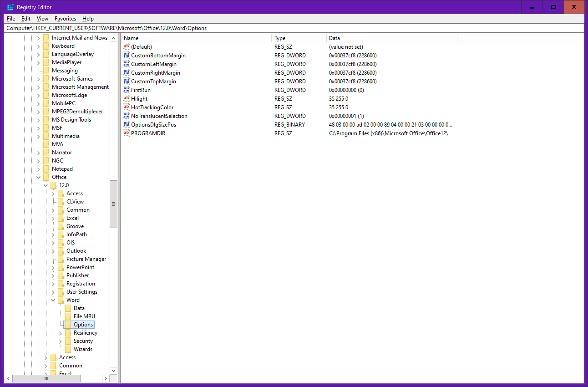
Task: Open the Favorites menu
Action: tap(65, 19)
